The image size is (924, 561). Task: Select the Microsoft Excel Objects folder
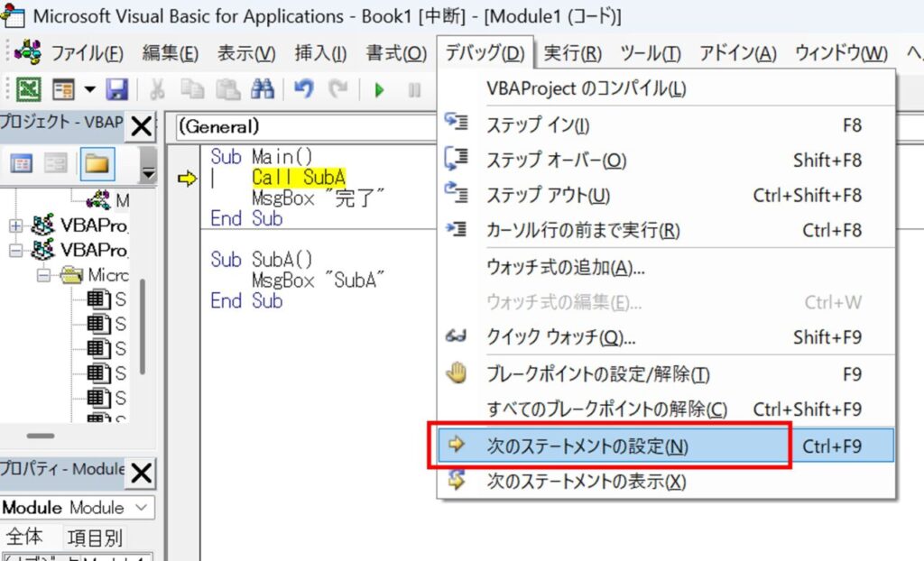click(95, 275)
